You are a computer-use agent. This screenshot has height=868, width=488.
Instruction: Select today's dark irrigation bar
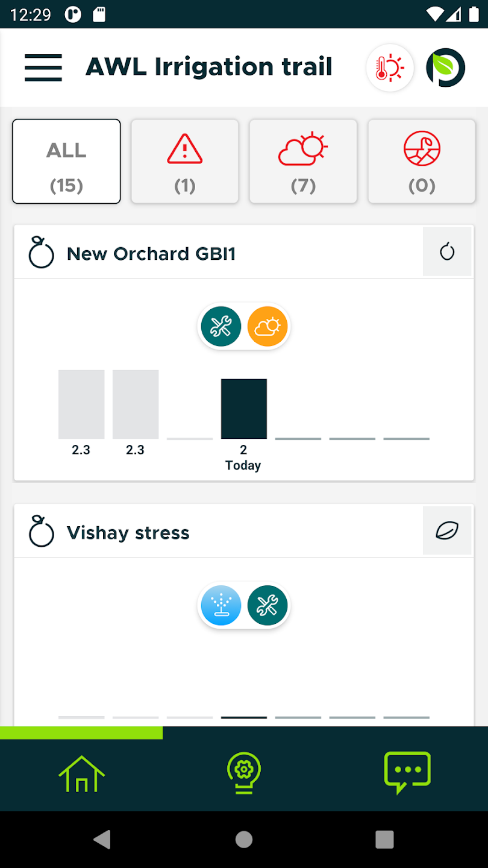243,409
